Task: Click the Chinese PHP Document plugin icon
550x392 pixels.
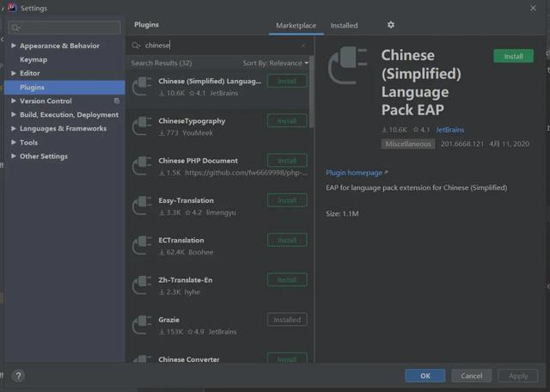Action: (x=142, y=167)
